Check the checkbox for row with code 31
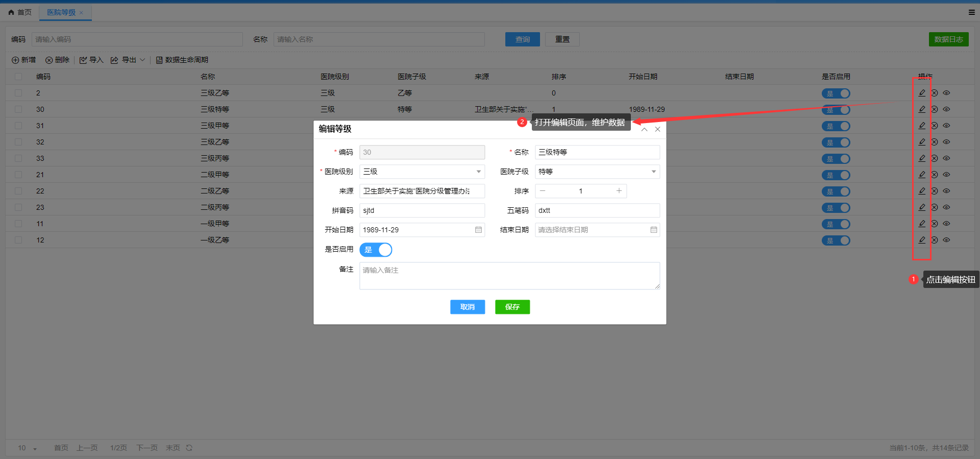This screenshot has width=980, height=459. (x=18, y=126)
